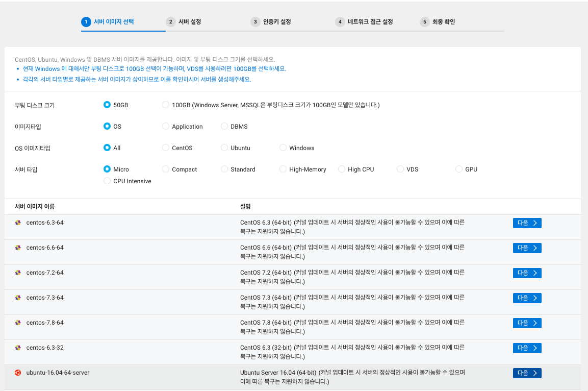This screenshot has width=588, height=391.
Task: Click the centos-7.3-64 image icon
Action: tap(18, 298)
